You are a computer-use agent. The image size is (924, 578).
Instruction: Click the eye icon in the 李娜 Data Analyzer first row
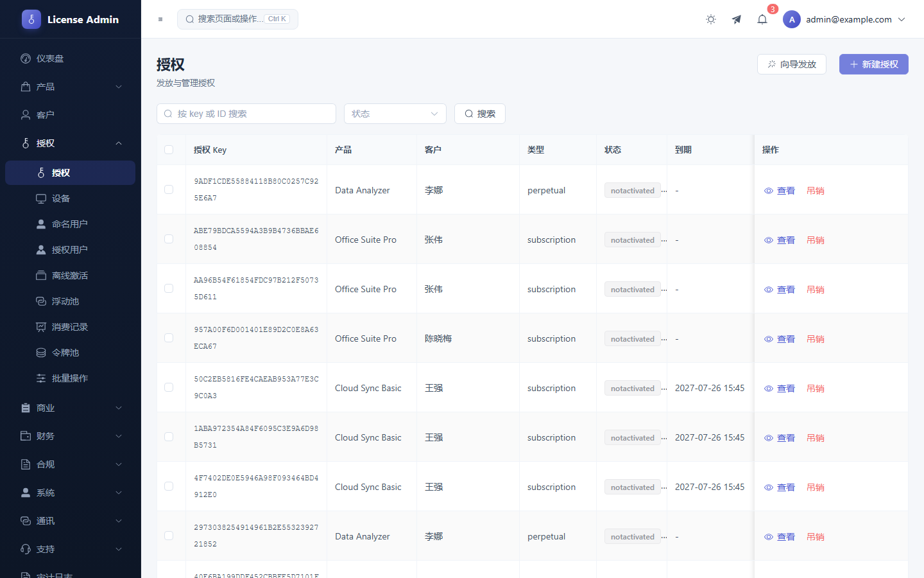(769, 191)
